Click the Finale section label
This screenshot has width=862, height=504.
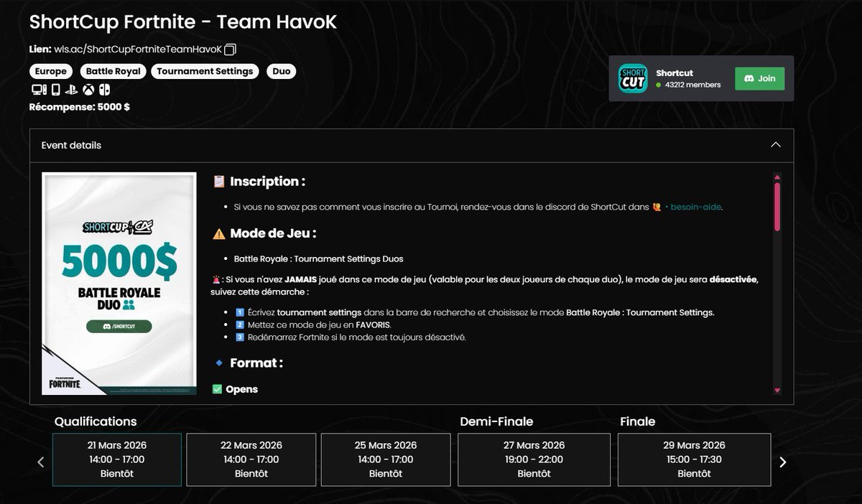pos(637,421)
